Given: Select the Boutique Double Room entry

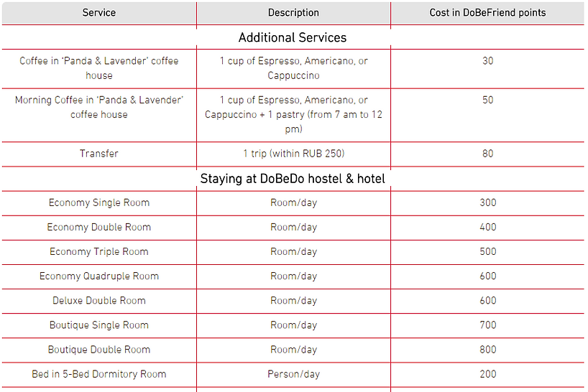Looking at the screenshot, I should [x=99, y=350].
